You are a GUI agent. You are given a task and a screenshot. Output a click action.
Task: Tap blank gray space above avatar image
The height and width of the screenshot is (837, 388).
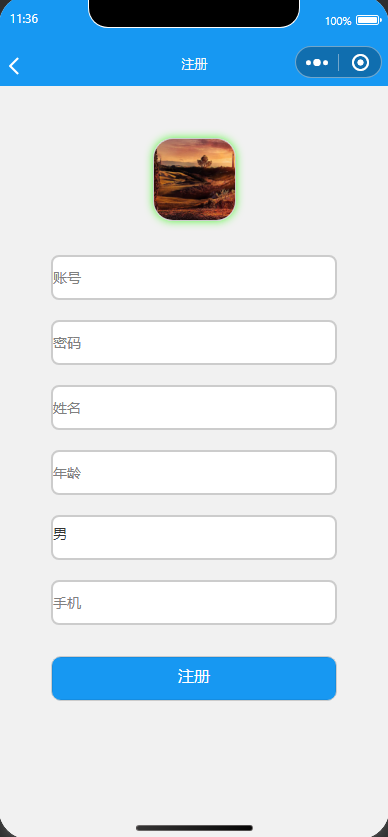(x=194, y=111)
